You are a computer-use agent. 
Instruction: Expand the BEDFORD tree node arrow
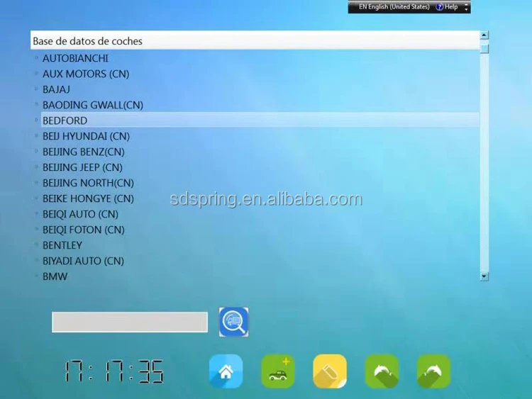click(x=36, y=120)
